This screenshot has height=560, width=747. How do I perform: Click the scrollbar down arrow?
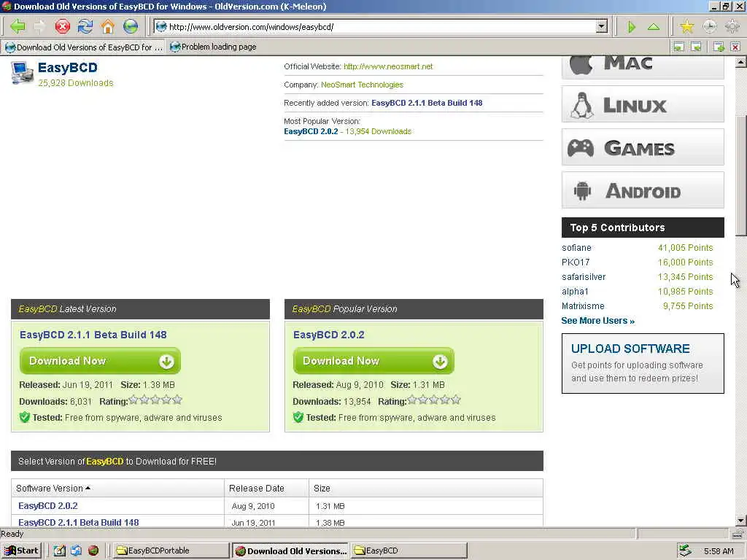coord(740,520)
